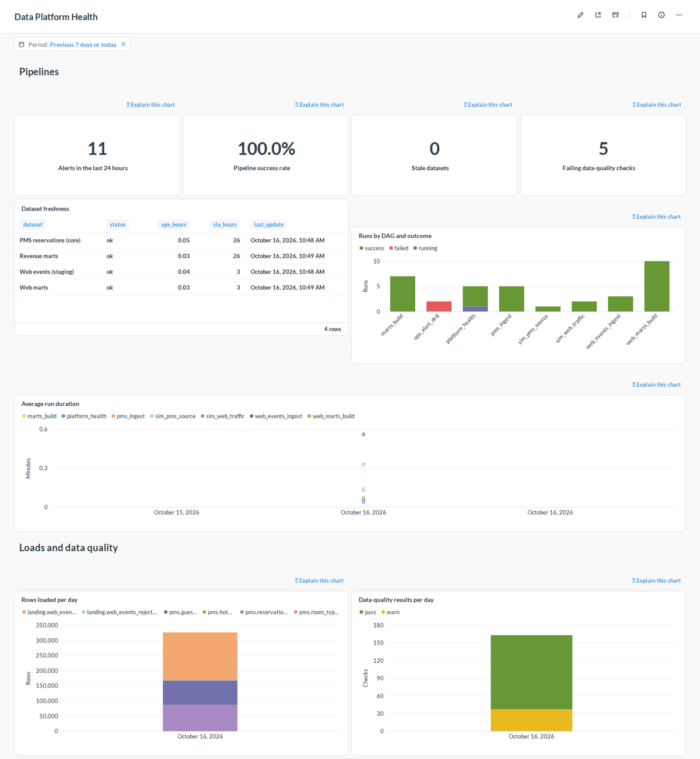Bookmark this dashboard

[x=644, y=15]
